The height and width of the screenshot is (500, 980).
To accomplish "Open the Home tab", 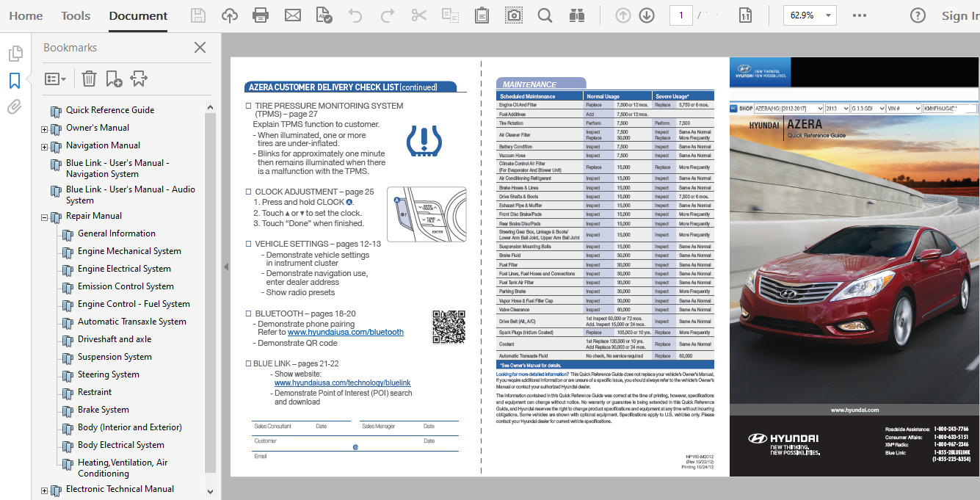I will point(26,15).
